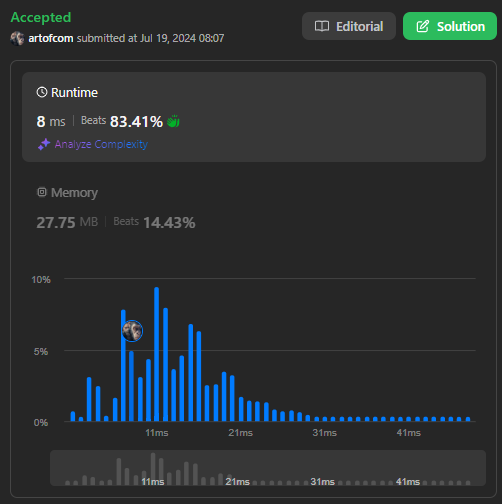
Task: Click the 31ms label in the overview strip
Action: (322, 482)
